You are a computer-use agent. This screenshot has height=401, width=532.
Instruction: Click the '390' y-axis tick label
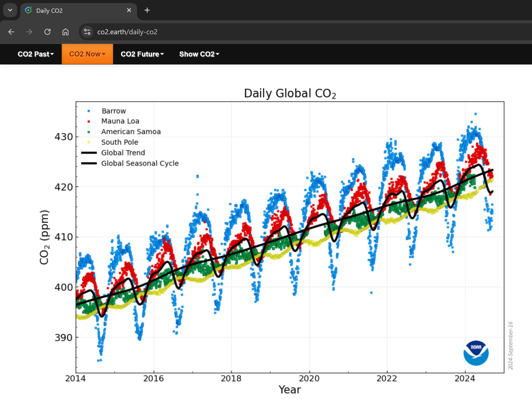tap(64, 337)
